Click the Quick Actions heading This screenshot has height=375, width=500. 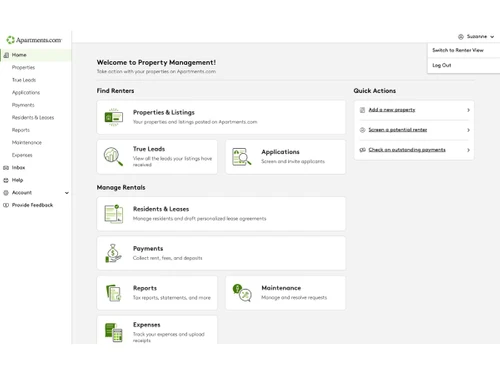click(x=375, y=91)
